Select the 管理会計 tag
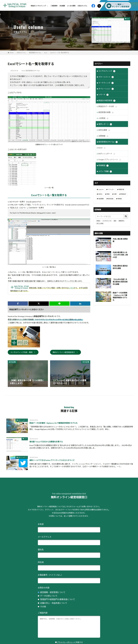 [123, 194]
